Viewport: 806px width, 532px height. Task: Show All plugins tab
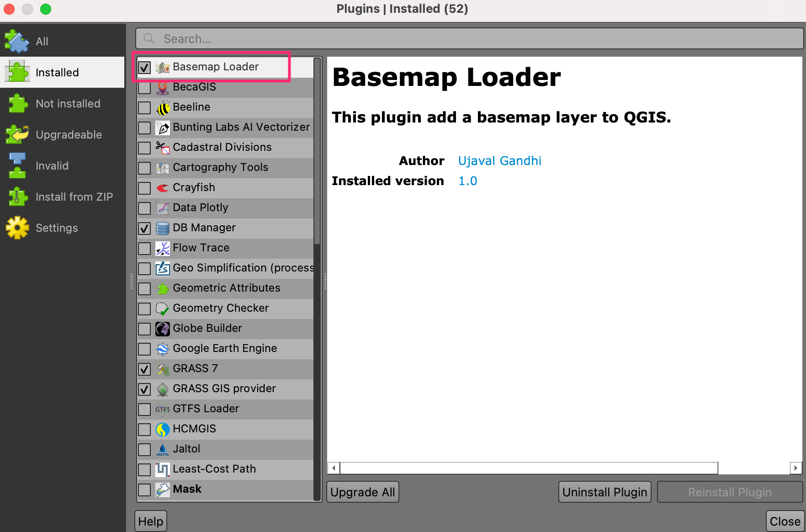pyautogui.click(x=62, y=41)
